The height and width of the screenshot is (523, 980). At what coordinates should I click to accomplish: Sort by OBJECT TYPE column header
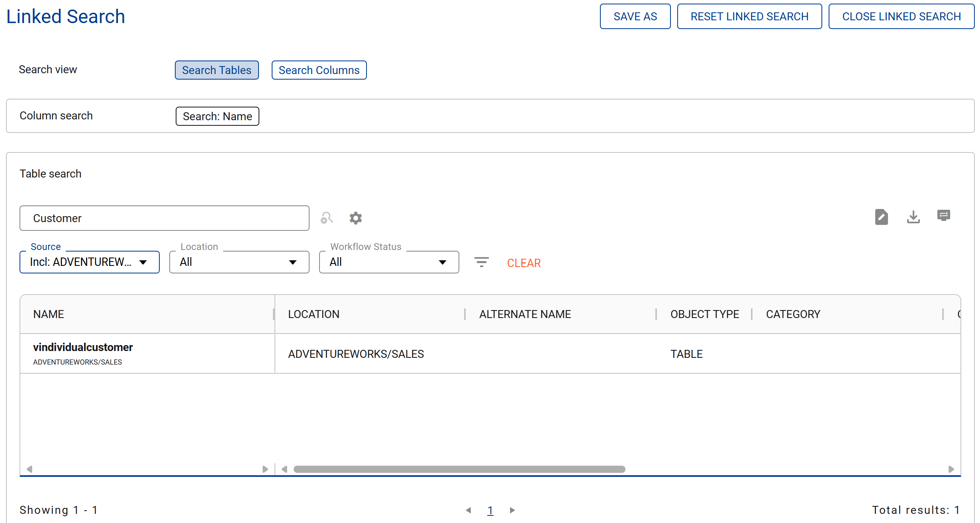click(x=704, y=314)
